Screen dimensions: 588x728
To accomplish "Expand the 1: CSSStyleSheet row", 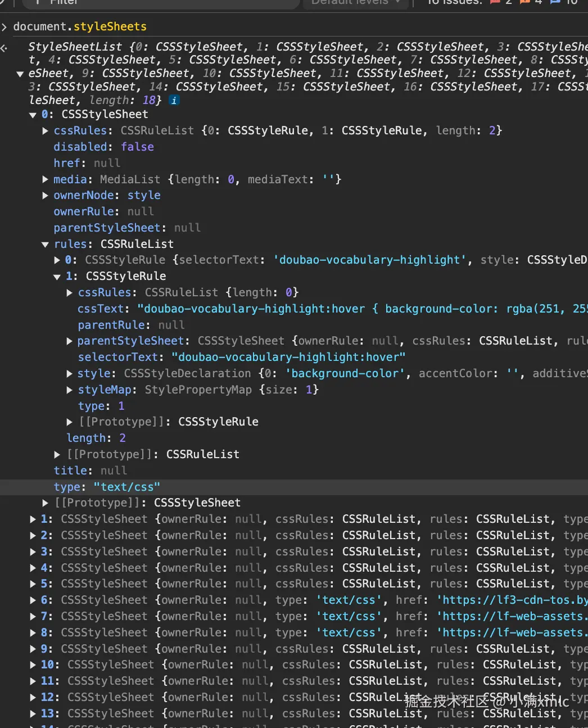I will [33, 519].
